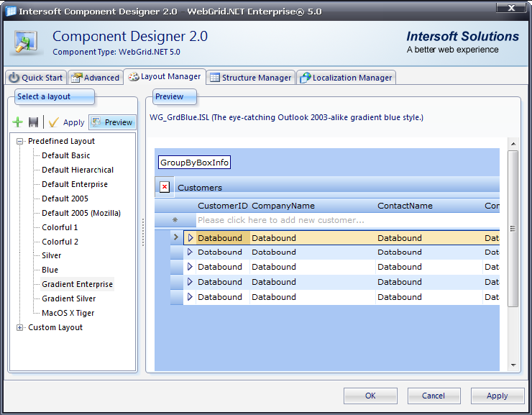Select the Layout Manager tab
This screenshot has height=415, width=532.
[x=165, y=76]
